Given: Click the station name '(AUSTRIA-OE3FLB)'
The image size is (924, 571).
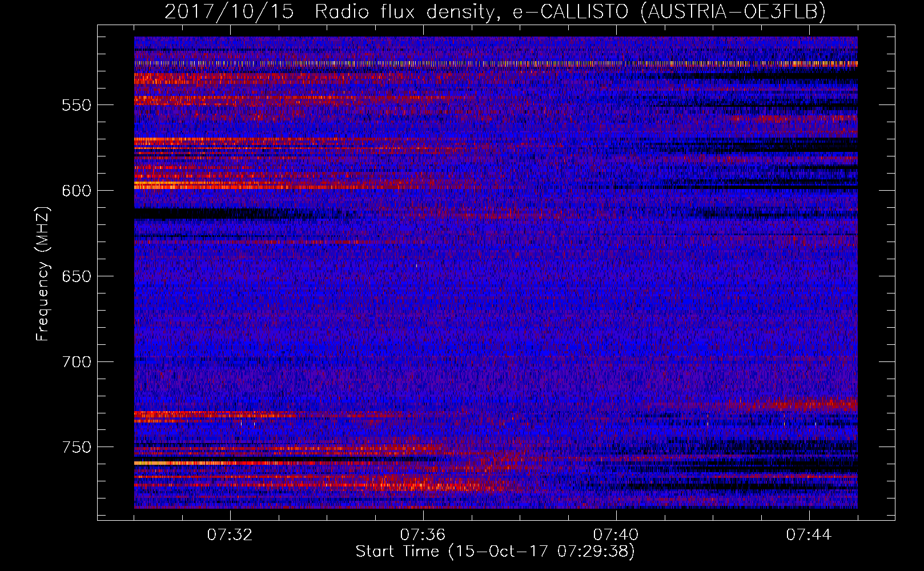Looking at the screenshot, I should click(x=733, y=12).
